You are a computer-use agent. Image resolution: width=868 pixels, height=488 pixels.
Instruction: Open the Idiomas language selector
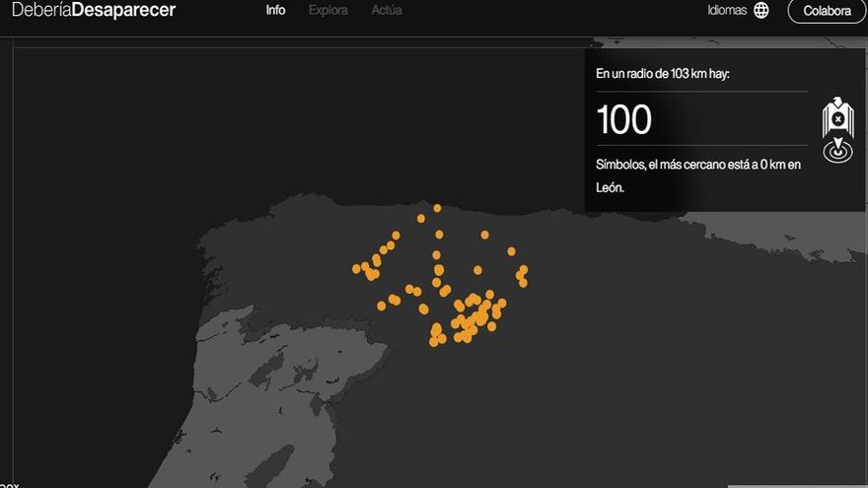coord(727,11)
